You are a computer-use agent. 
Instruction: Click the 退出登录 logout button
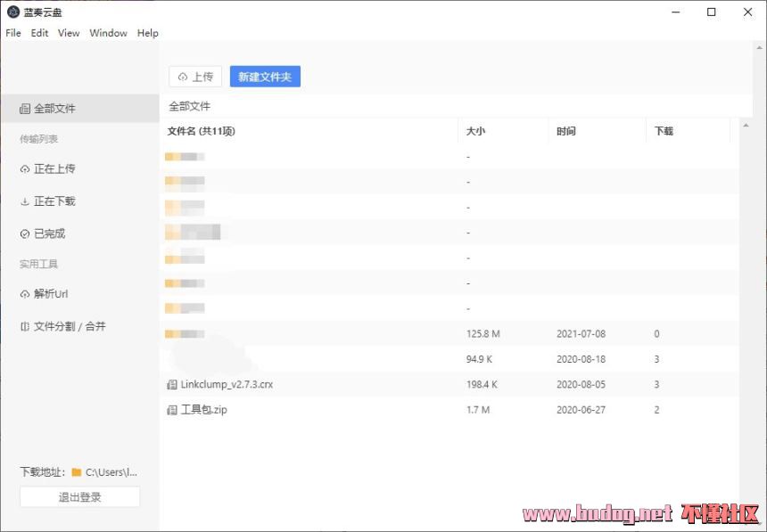(x=79, y=497)
